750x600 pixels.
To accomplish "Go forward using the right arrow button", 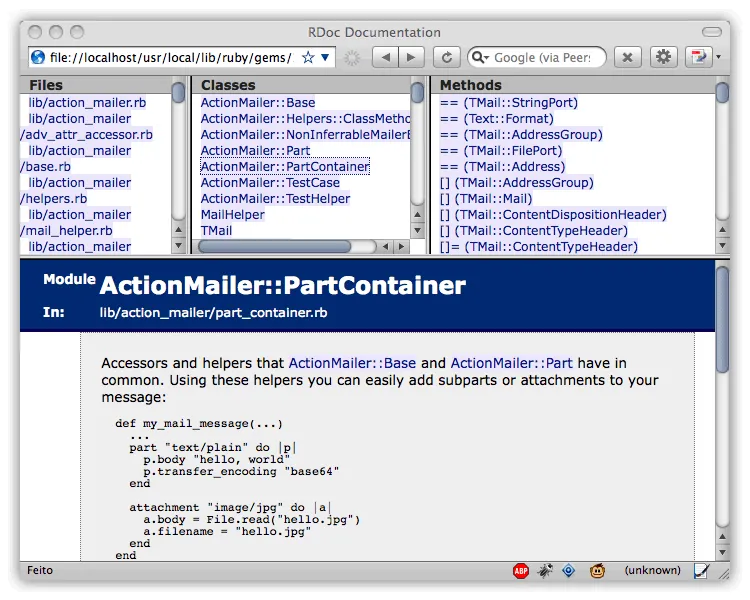I will tap(411, 58).
